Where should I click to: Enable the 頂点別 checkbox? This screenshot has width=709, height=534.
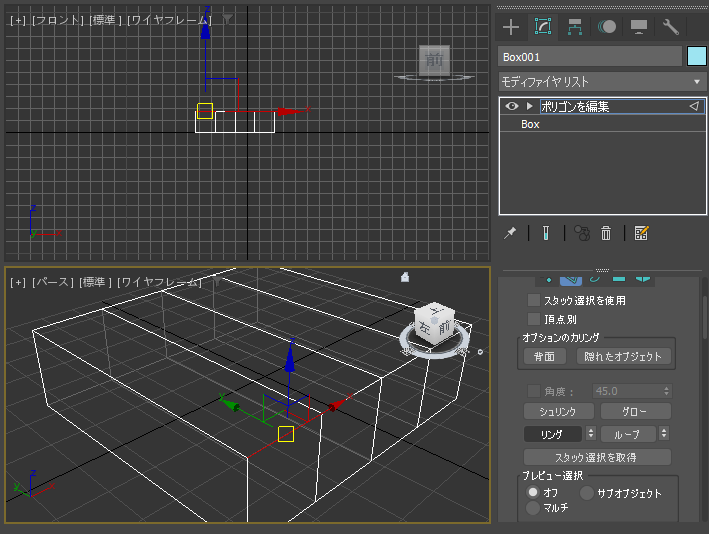[x=534, y=319]
